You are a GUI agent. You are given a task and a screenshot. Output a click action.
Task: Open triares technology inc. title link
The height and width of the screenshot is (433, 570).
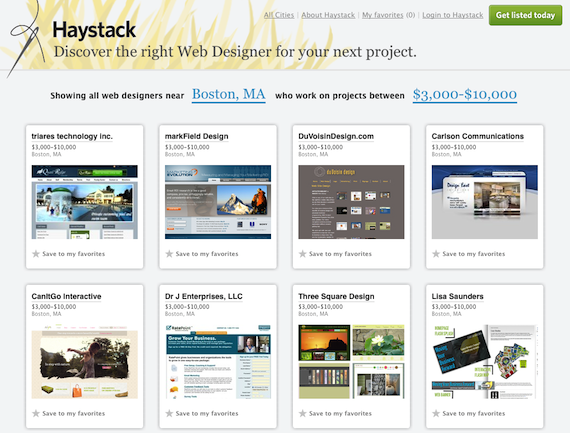coord(72,136)
